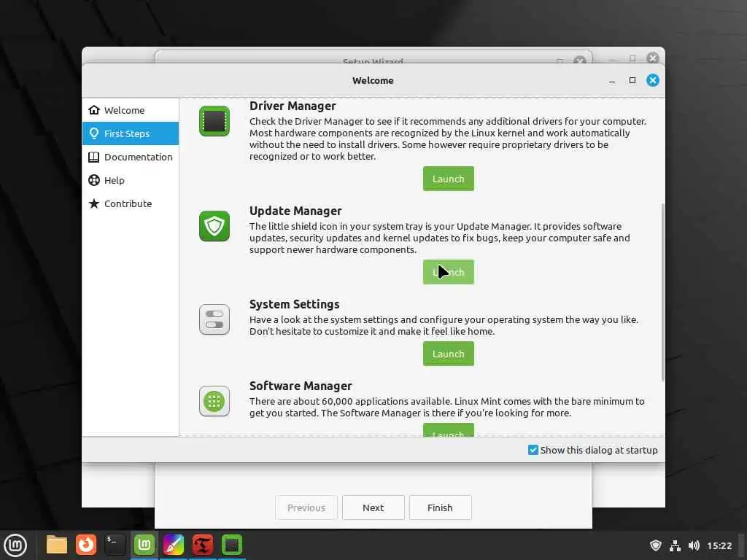Image resolution: width=747 pixels, height=560 pixels.
Task: Click the Welcome window vertical scrollbar
Action: point(662,292)
